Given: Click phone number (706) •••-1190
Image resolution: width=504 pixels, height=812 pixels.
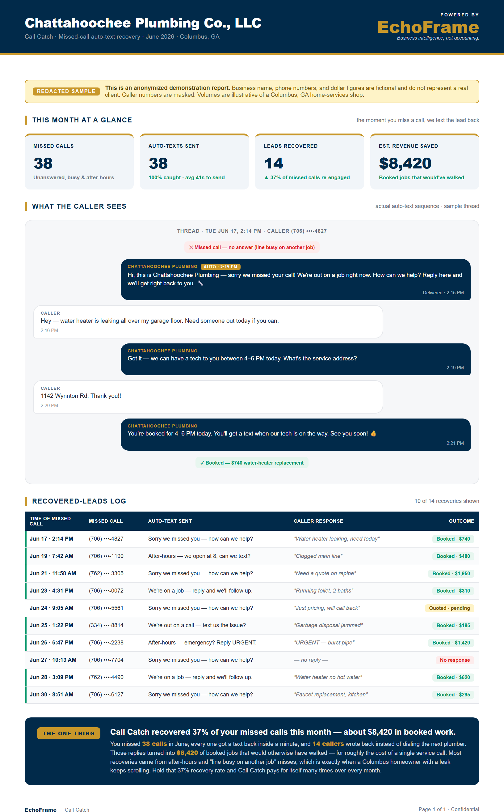Looking at the screenshot, I should [106, 556].
